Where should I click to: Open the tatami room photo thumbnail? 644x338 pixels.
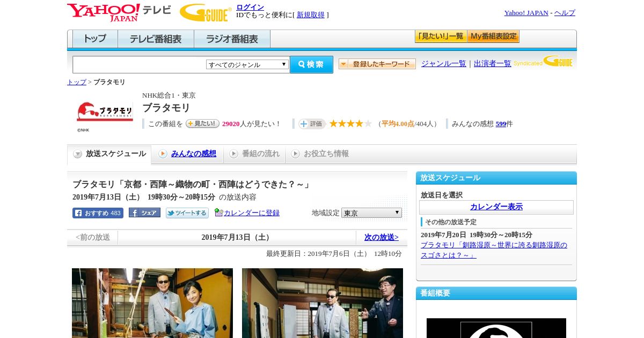click(323, 303)
